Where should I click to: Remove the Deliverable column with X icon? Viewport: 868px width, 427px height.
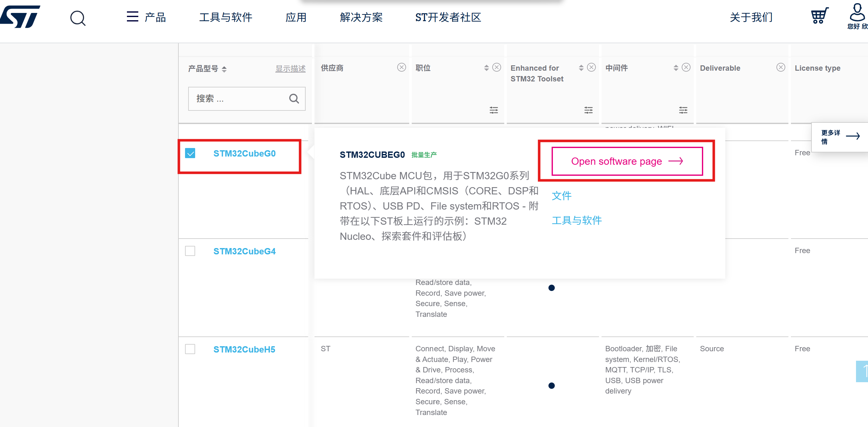[x=781, y=67]
